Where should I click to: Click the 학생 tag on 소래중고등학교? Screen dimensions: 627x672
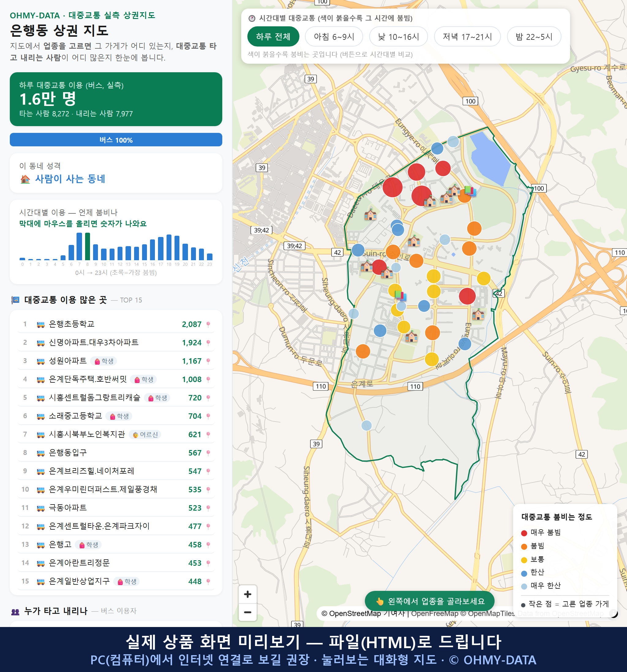click(x=119, y=416)
